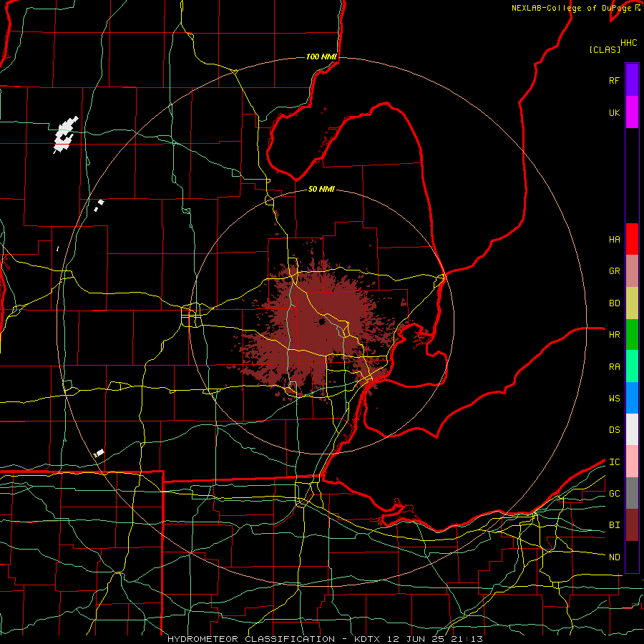Click the large white echo blob at upper left
The image size is (644, 644).
coord(65,135)
